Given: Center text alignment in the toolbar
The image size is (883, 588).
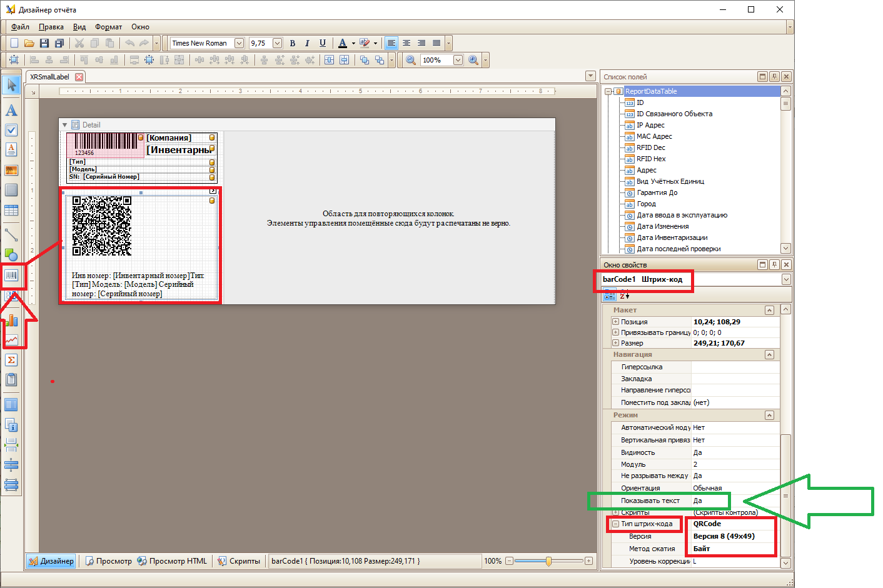Looking at the screenshot, I should [x=406, y=43].
